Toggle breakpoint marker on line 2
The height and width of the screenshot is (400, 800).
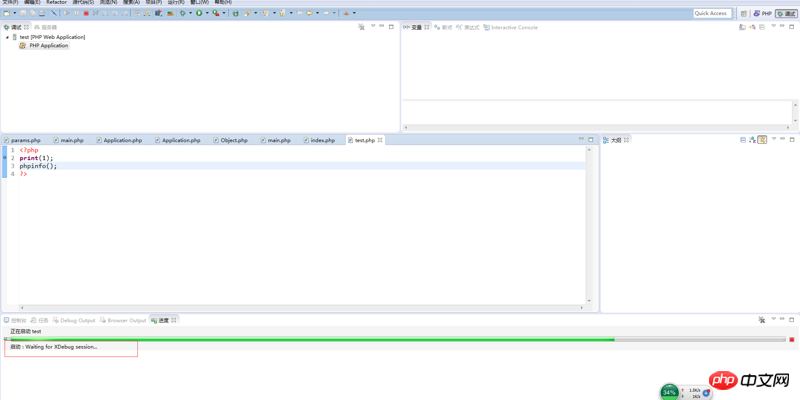(x=5, y=158)
